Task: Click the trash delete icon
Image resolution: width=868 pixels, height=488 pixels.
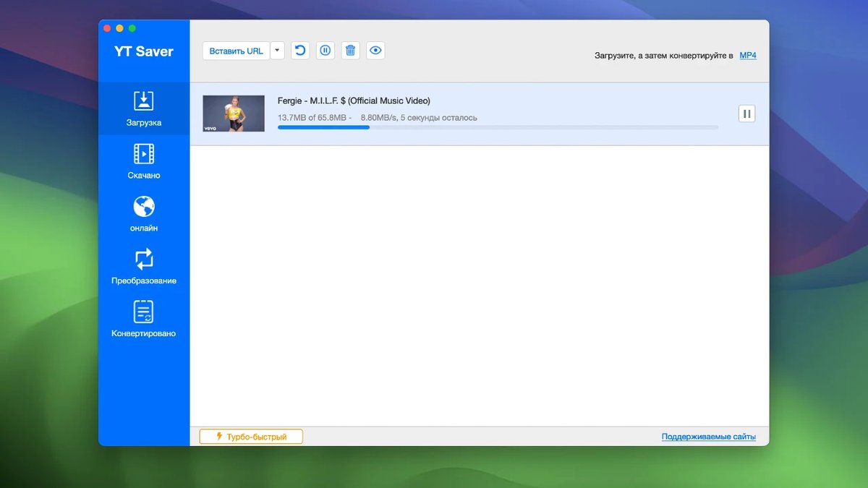Action: pos(351,51)
